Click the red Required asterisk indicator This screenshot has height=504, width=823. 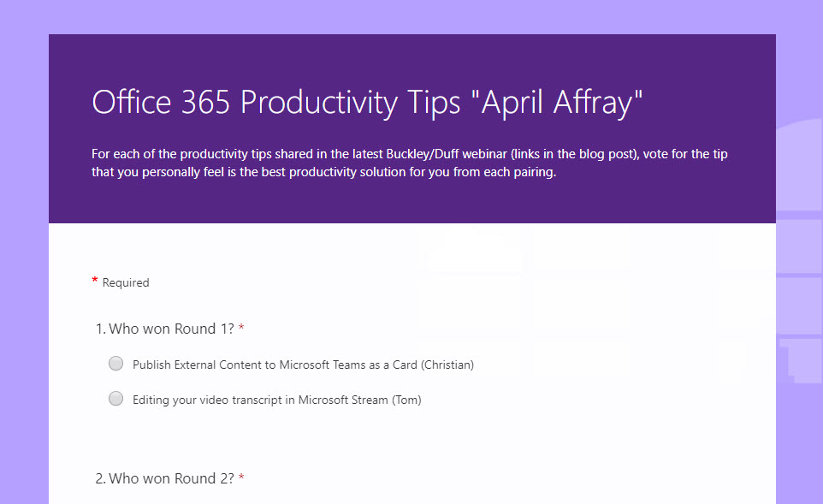94,280
